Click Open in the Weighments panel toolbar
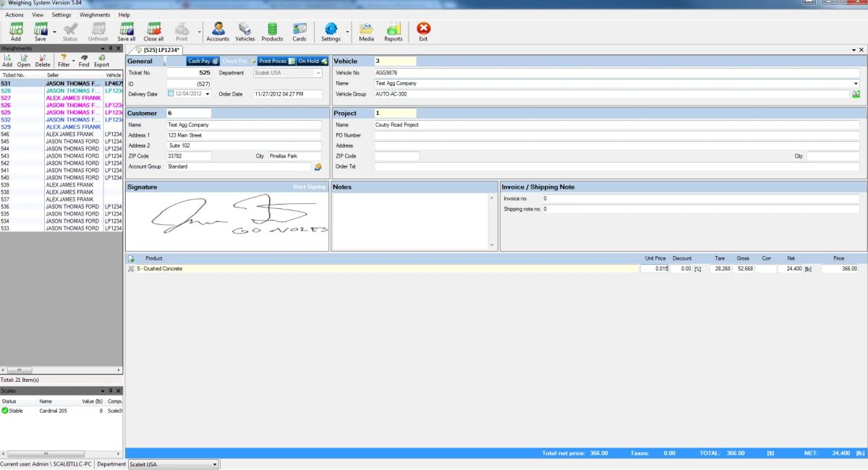Viewport: 868px width, 470px height. point(24,61)
